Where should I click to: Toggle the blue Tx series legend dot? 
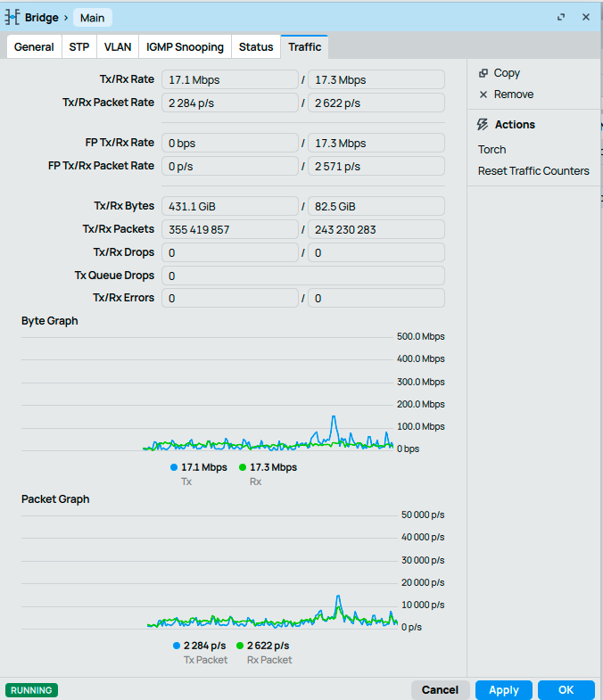click(174, 467)
